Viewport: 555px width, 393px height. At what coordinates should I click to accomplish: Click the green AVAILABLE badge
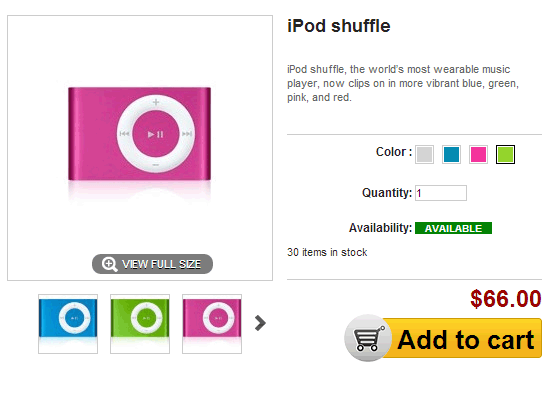pyautogui.click(x=453, y=228)
